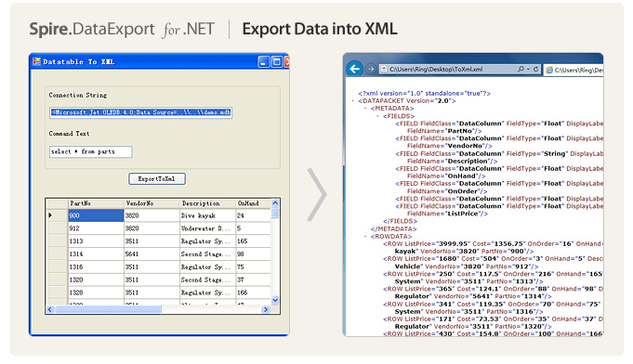This screenshot has height=364, width=633.
Task: Click the VendorNo cell 5641
Action: [x=152, y=253]
